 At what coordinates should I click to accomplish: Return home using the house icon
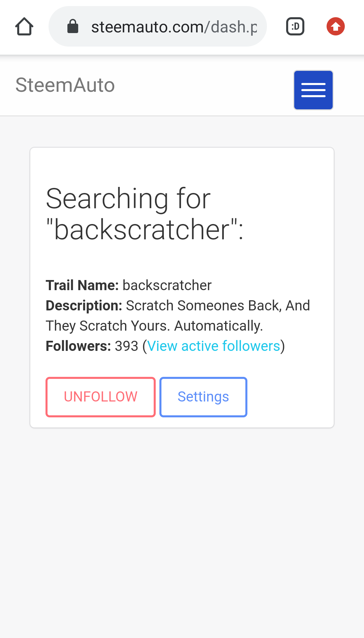coord(24,26)
